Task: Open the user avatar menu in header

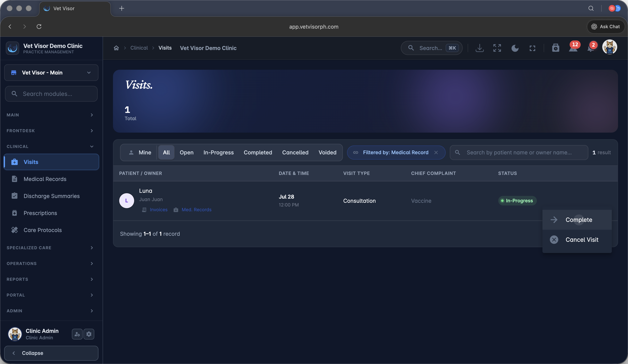Action: pos(610,47)
